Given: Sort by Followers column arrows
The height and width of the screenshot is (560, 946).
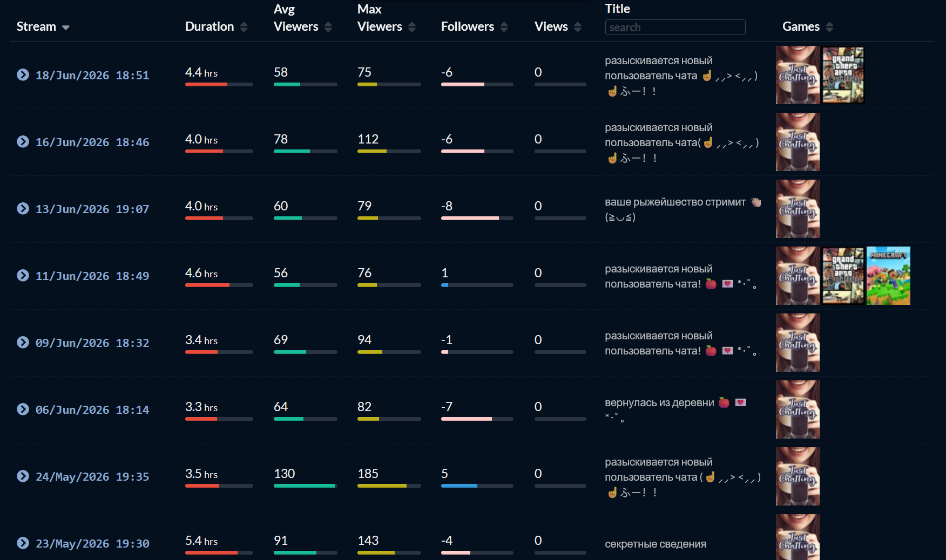Looking at the screenshot, I should (504, 27).
